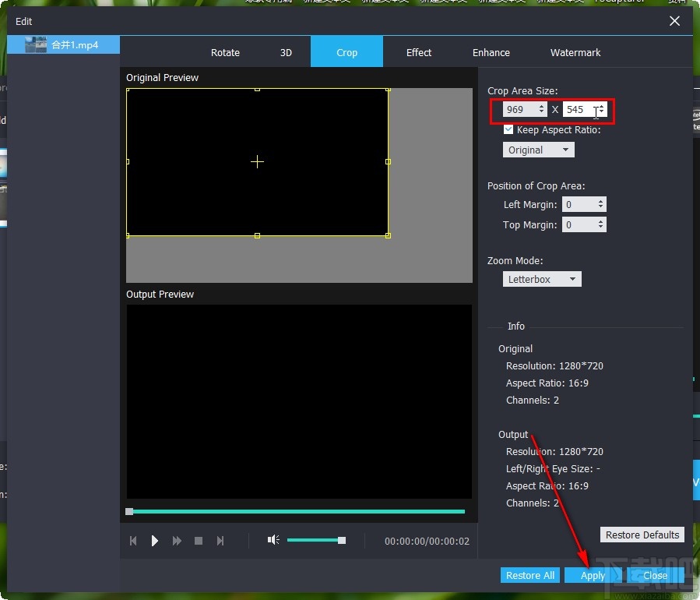Mute audio with the speaker icon
Viewport: 700px width, 600px height.
273,540
